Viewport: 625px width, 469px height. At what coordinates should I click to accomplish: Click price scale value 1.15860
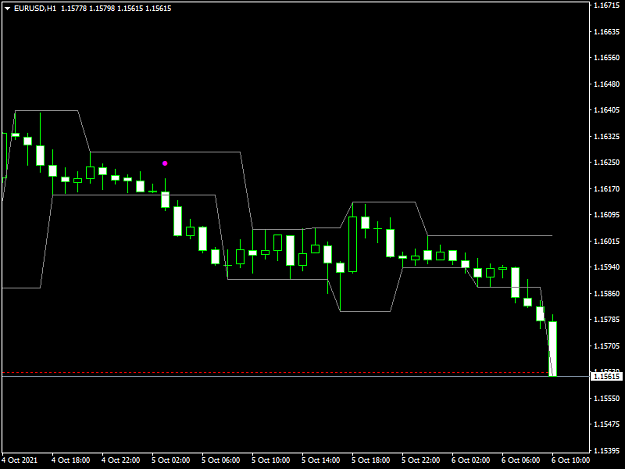click(607, 293)
